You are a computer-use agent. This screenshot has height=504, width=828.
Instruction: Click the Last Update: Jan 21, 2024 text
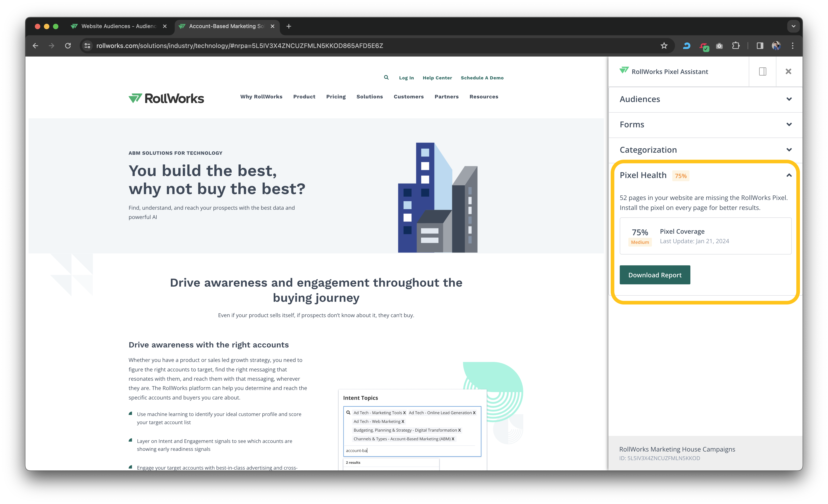coord(694,241)
